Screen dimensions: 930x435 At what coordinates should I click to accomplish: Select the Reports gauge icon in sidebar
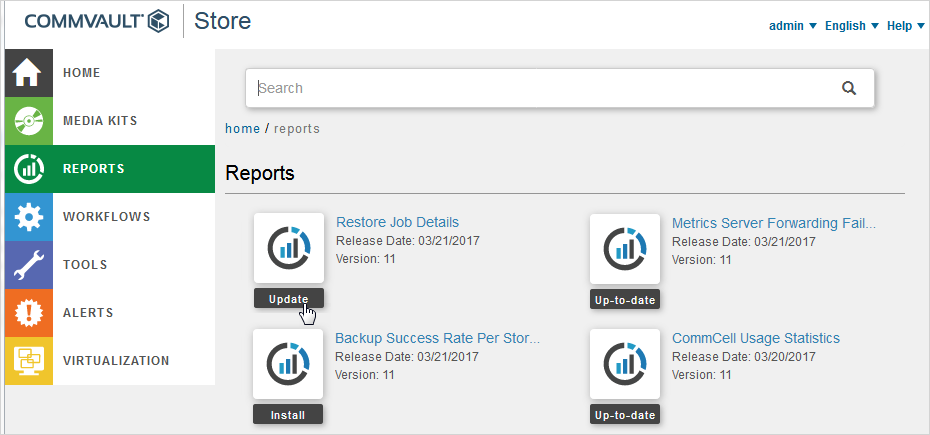pyautogui.click(x=28, y=169)
